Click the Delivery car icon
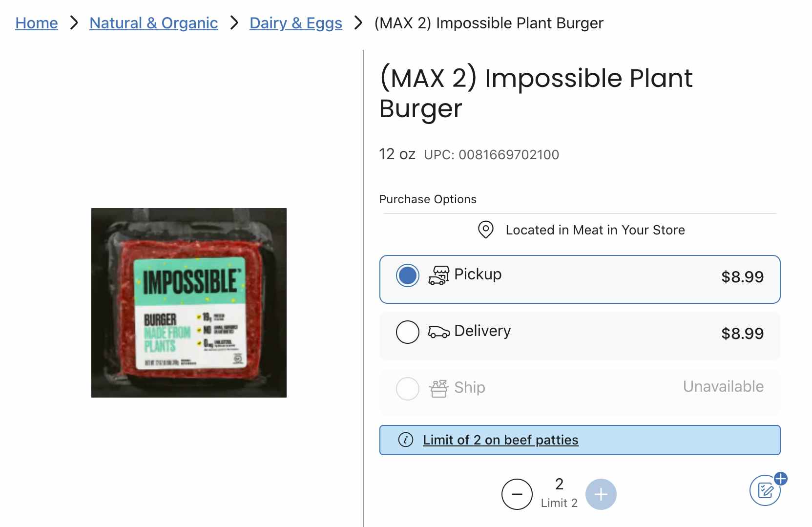Image resolution: width=812 pixels, height=527 pixels. click(438, 332)
